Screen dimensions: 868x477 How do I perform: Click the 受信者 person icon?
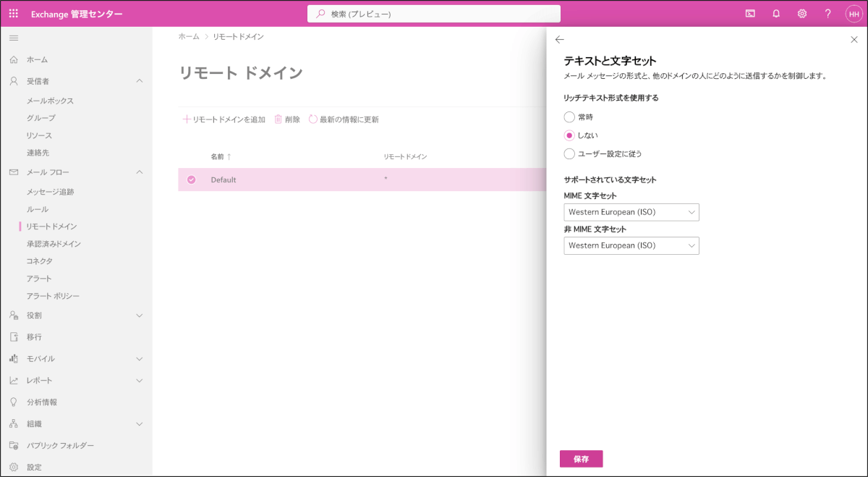coord(14,81)
